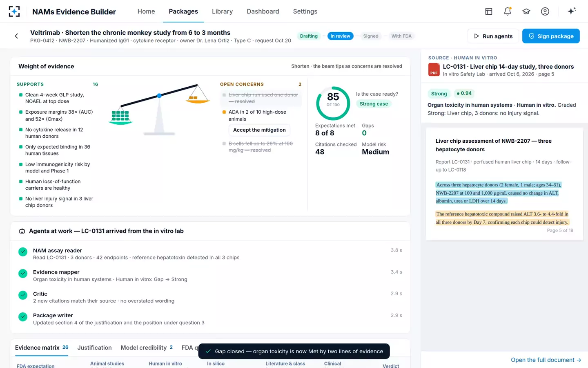Click the Signed status step
The height and width of the screenshot is (368, 588).
[371, 36]
